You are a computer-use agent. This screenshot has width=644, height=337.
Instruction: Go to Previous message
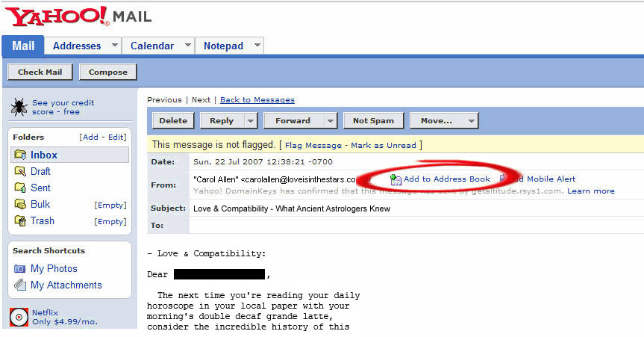[x=164, y=100]
